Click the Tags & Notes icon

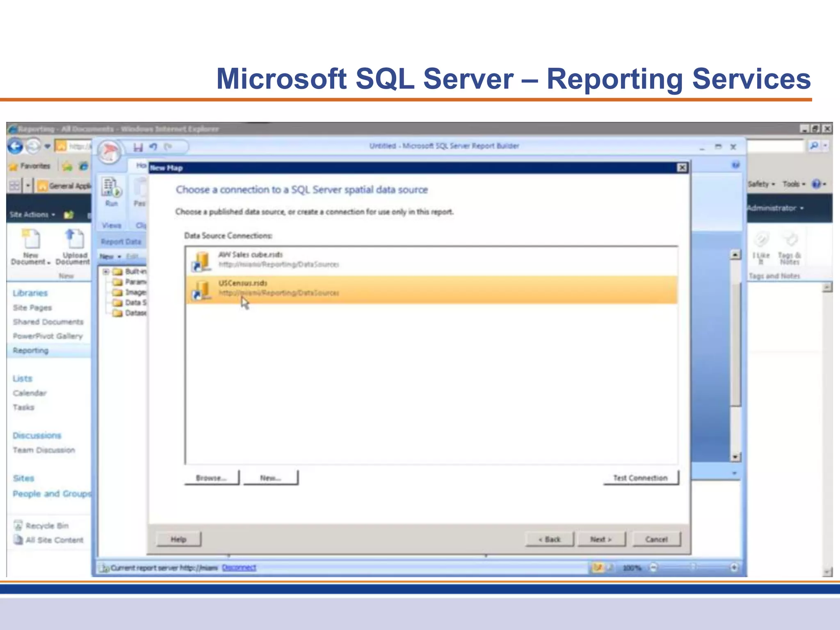click(790, 240)
